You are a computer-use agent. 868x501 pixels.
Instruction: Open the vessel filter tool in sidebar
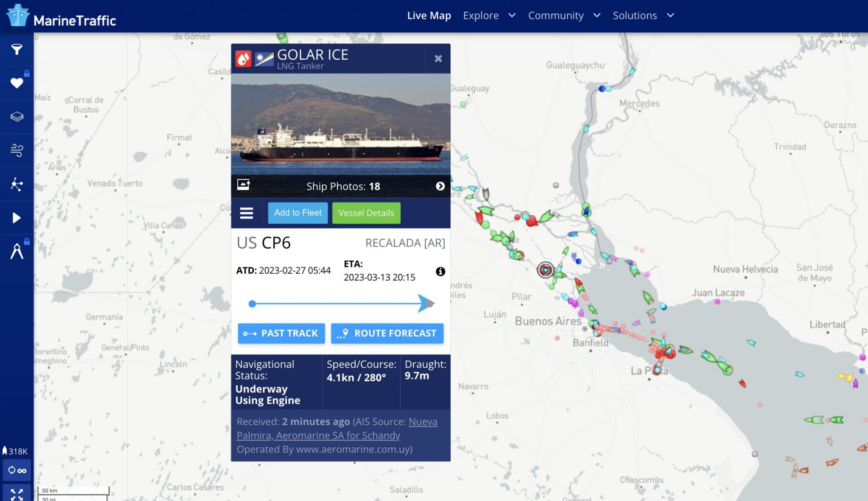tap(17, 49)
